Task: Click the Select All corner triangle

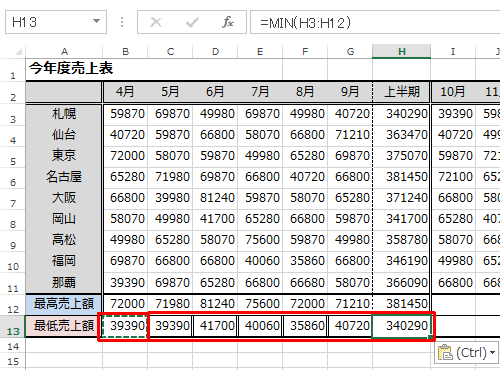Action: pyautogui.click(x=19, y=52)
